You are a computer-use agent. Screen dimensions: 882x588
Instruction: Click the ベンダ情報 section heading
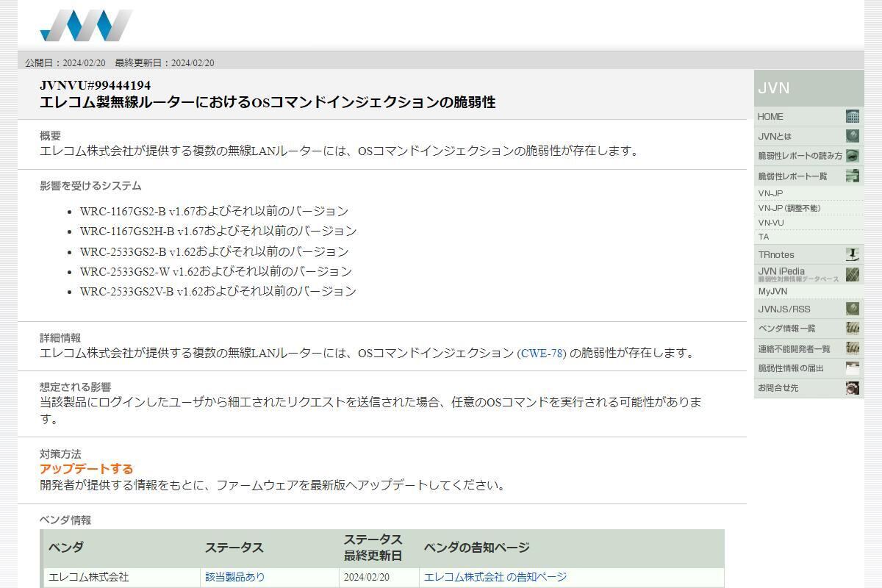65,520
